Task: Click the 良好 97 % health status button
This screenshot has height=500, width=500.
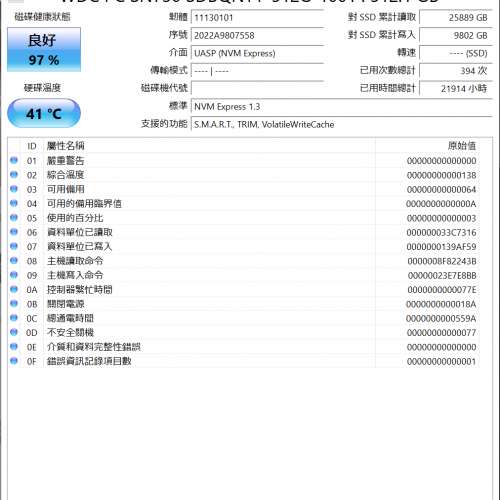Action: (44, 50)
